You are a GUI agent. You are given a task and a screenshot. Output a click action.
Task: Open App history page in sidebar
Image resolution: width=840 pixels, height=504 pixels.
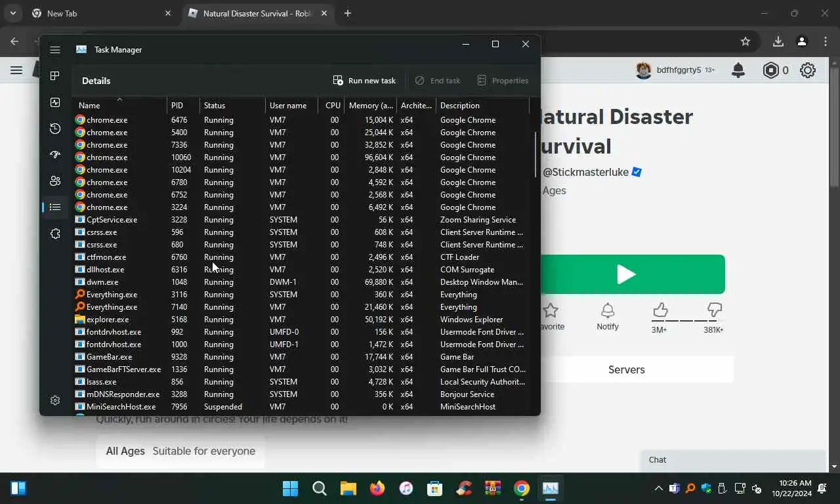click(x=55, y=129)
